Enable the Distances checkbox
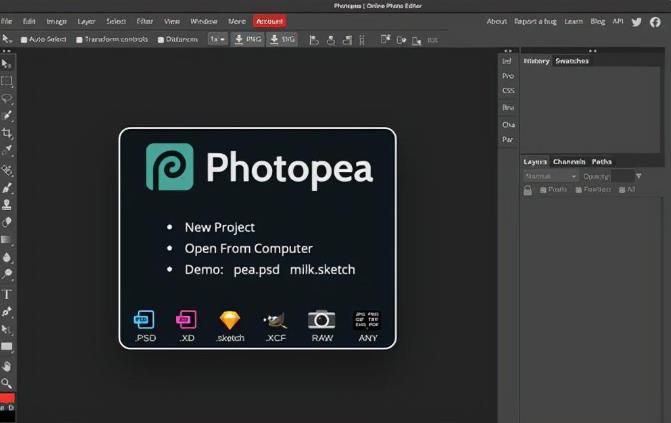The height and width of the screenshot is (423, 671). pos(161,40)
